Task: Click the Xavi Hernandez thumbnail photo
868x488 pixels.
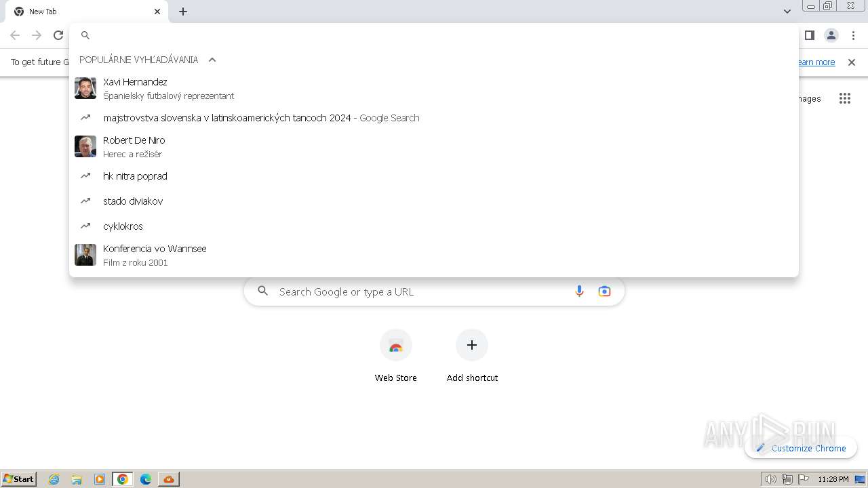Action: click(x=85, y=88)
